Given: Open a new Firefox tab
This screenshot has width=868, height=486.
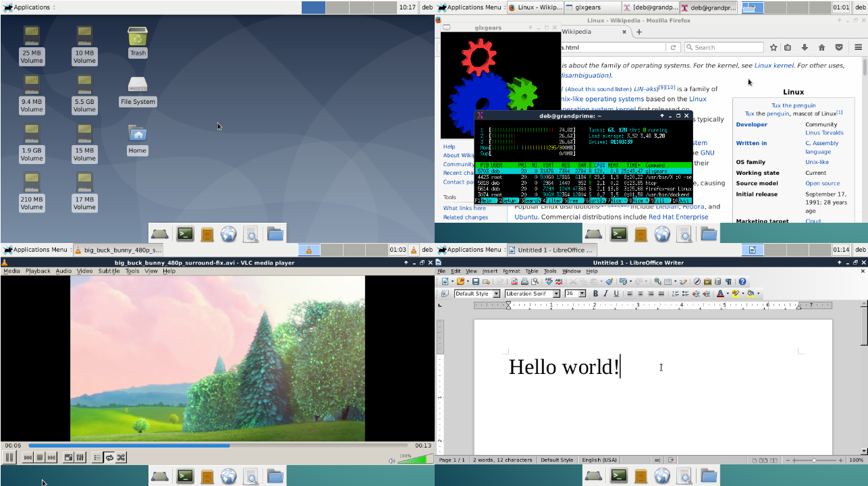Looking at the screenshot, I should pos(639,32).
